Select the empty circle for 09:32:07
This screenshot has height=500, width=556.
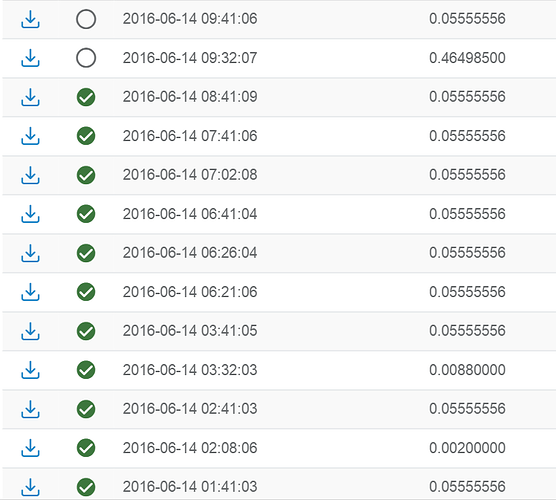(x=86, y=58)
